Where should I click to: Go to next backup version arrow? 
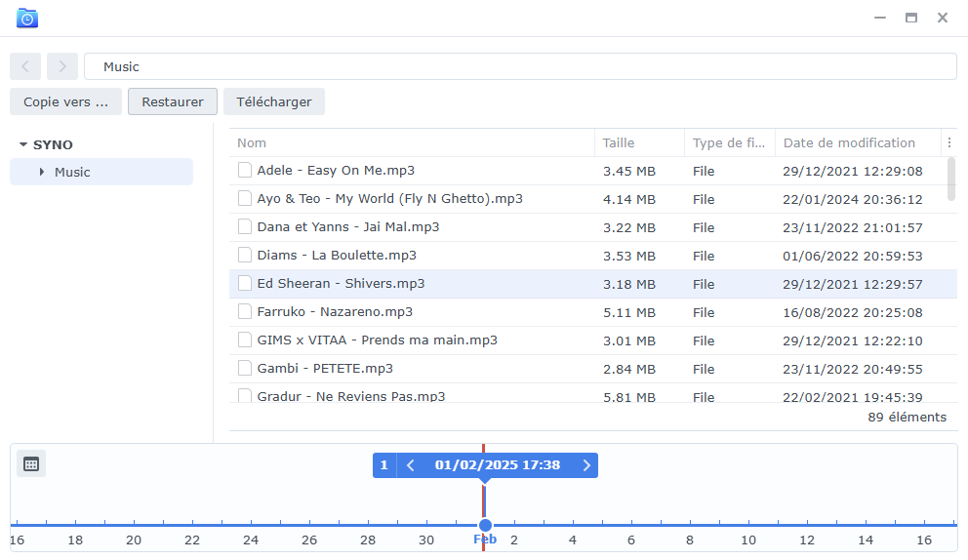pos(586,465)
